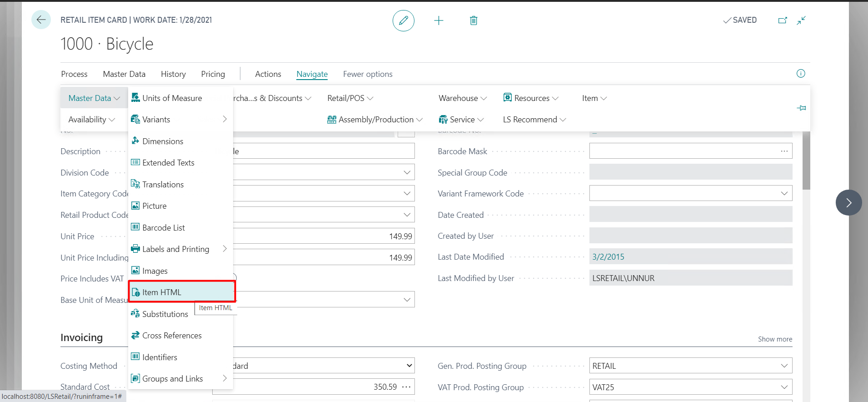Click the SAVED status indicator

[x=740, y=20]
